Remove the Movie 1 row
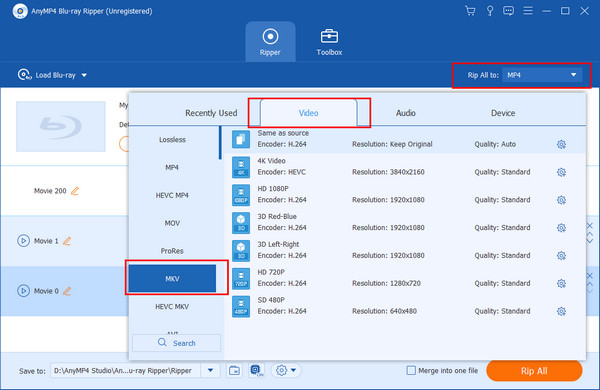 pos(590,226)
